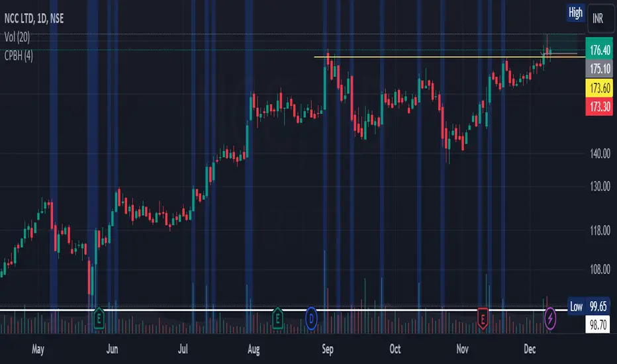
Task: Click the 140.00 price axis value
Action: coord(600,154)
